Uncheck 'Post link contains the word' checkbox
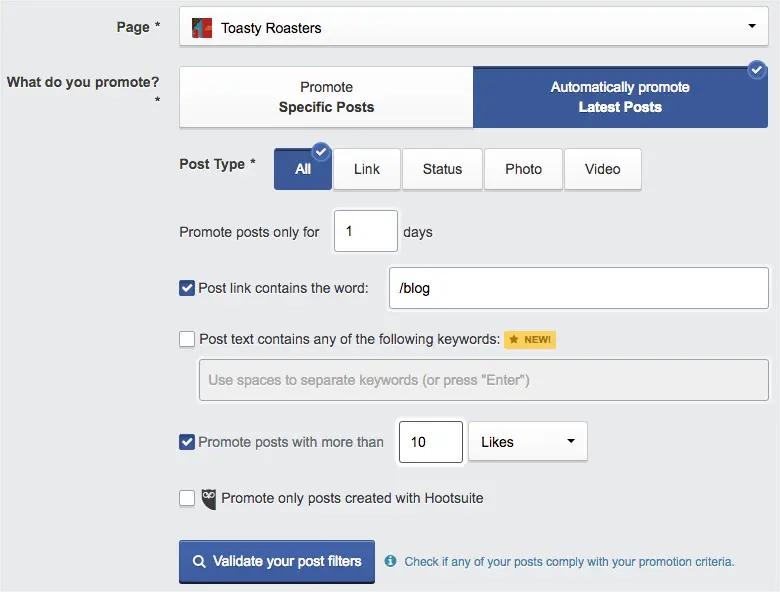 point(187,288)
